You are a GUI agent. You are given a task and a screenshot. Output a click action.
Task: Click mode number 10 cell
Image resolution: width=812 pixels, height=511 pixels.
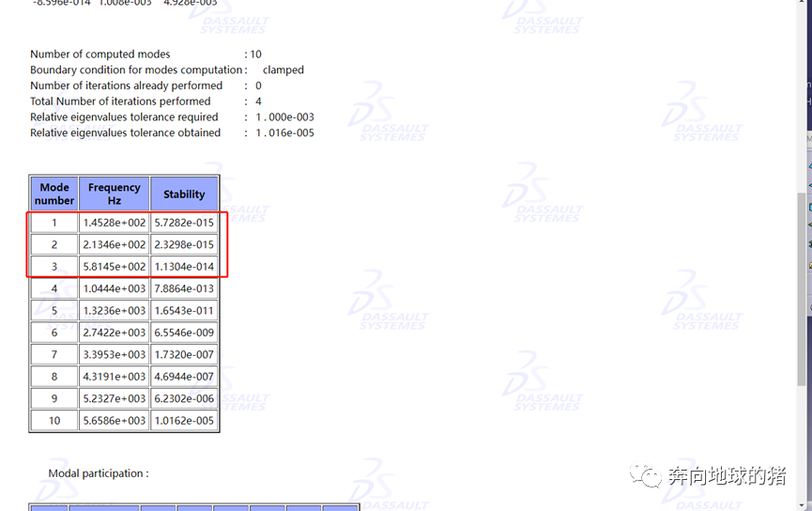point(54,421)
